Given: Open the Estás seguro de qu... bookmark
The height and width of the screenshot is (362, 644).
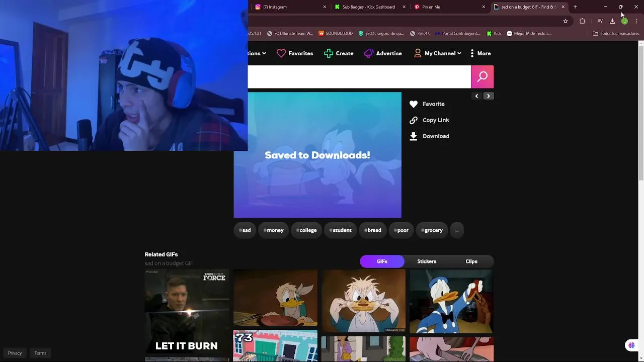Looking at the screenshot, I should point(381,34).
